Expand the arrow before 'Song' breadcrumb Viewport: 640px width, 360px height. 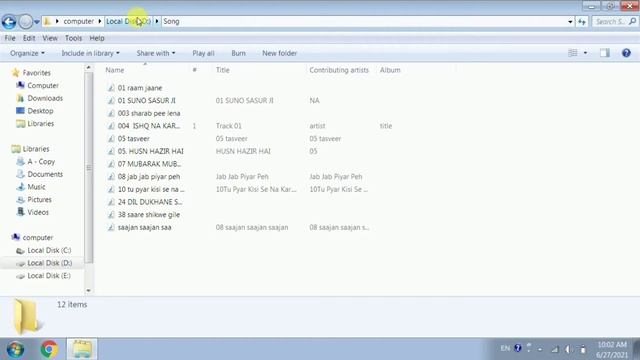click(x=157, y=21)
